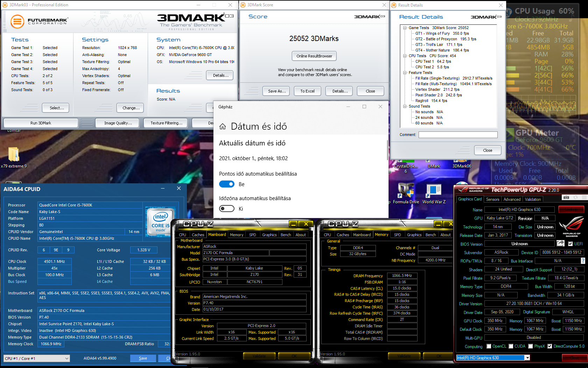Open the GPU-Z hamburger menu icon
The width and height of the screenshot is (588, 368).
584,198
